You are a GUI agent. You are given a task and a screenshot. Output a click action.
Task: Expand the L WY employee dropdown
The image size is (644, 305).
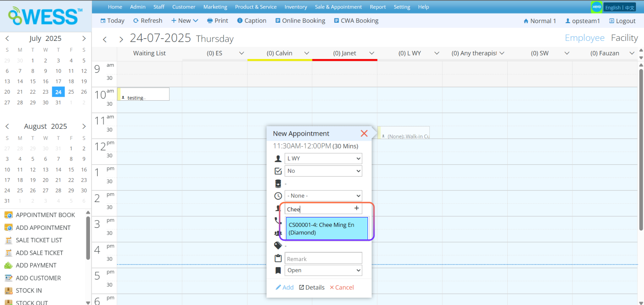(323, 158)
